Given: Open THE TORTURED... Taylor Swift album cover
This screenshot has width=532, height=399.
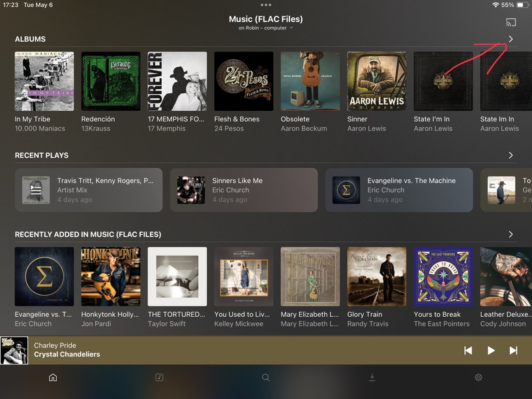Looking at the screenshot, I should (x=177, y=276).
